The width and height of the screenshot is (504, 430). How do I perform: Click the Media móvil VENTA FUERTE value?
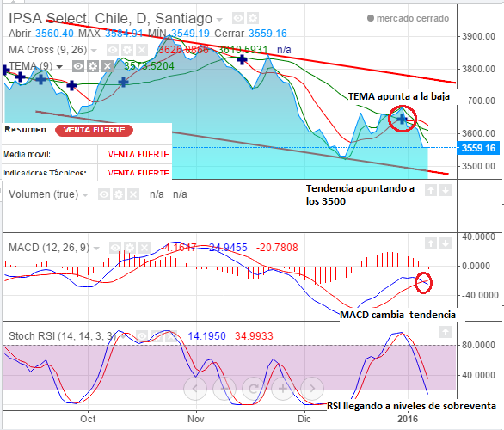(x=138, y=154)
